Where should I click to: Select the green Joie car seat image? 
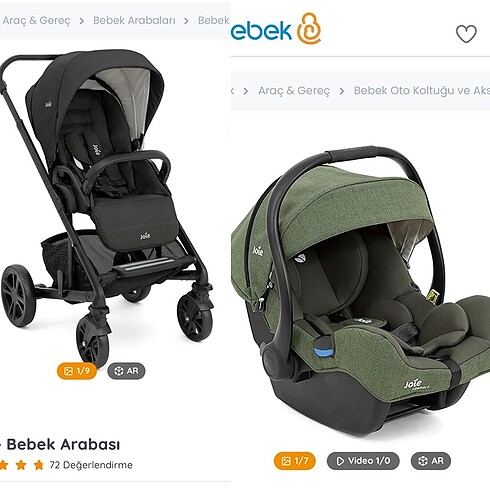361,290
